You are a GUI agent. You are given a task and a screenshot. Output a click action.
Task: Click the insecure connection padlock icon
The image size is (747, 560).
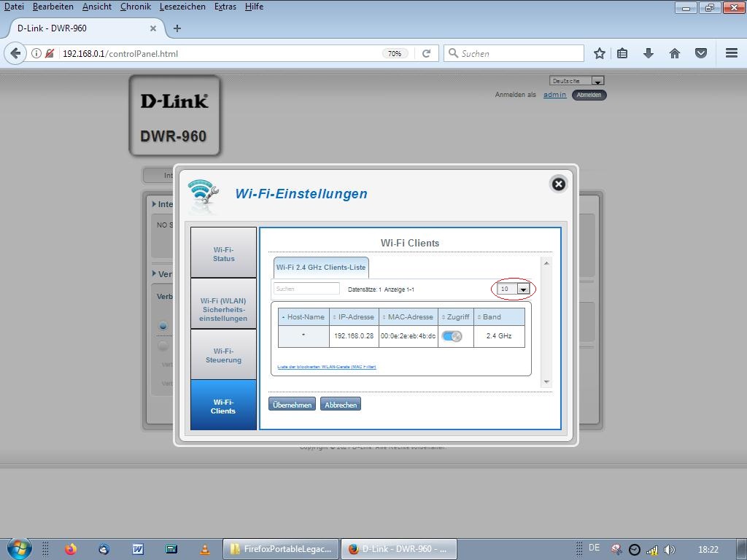click(x=50, y=53)
